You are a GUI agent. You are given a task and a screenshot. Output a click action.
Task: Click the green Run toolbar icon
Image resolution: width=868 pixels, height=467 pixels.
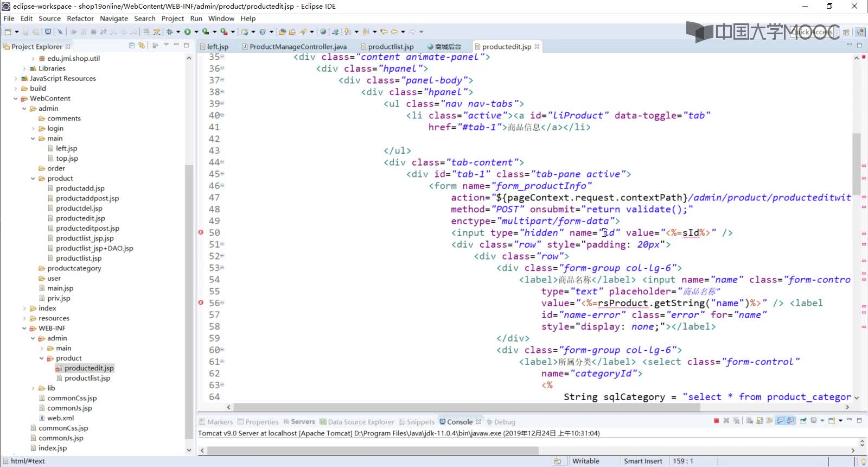(188, 32)
